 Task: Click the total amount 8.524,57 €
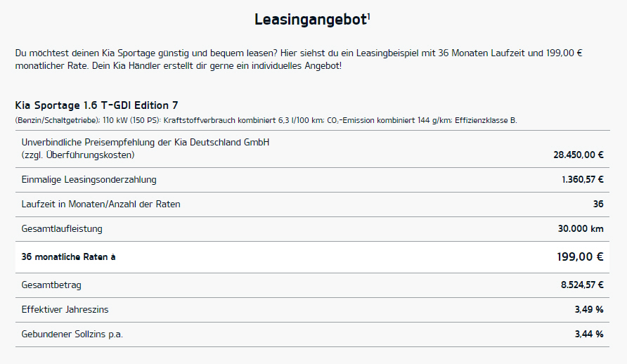coord(582,285)
